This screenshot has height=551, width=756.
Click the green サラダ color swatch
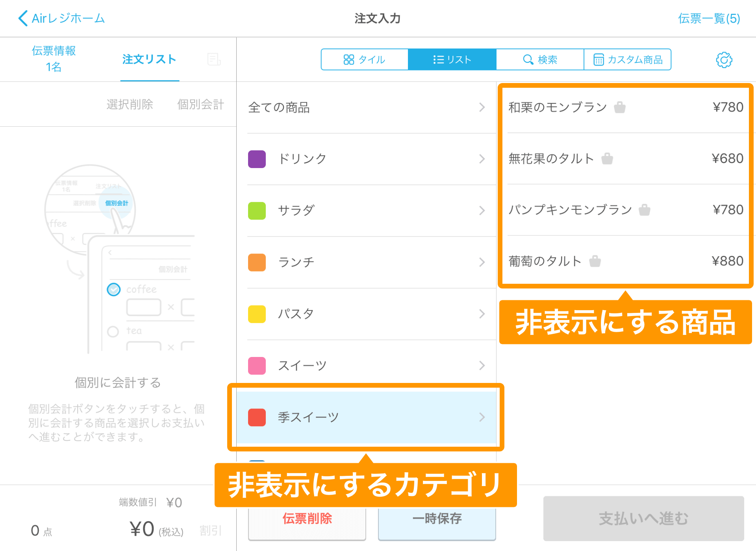pos(257,211)
